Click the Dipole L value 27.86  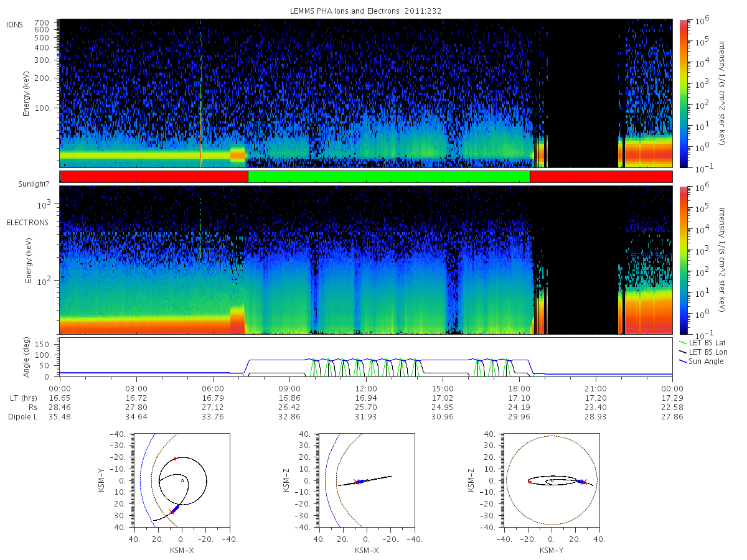[x=672, y=417]
